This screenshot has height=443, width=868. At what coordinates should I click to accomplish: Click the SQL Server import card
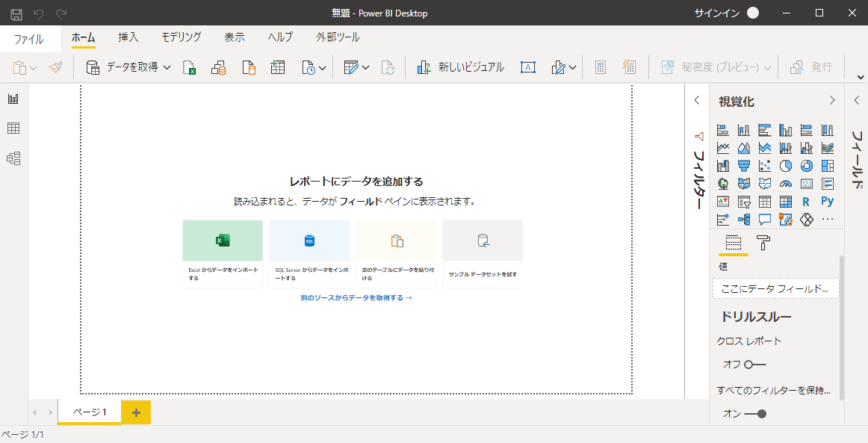click(x=309, y=254)
